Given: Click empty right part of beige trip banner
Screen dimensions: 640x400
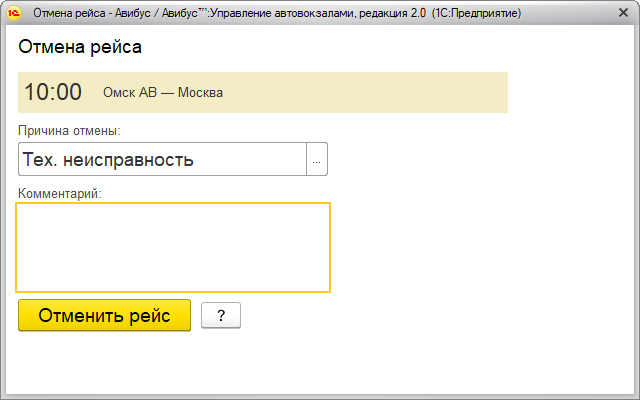Looking at the screenshot, I should coord(400,92).
